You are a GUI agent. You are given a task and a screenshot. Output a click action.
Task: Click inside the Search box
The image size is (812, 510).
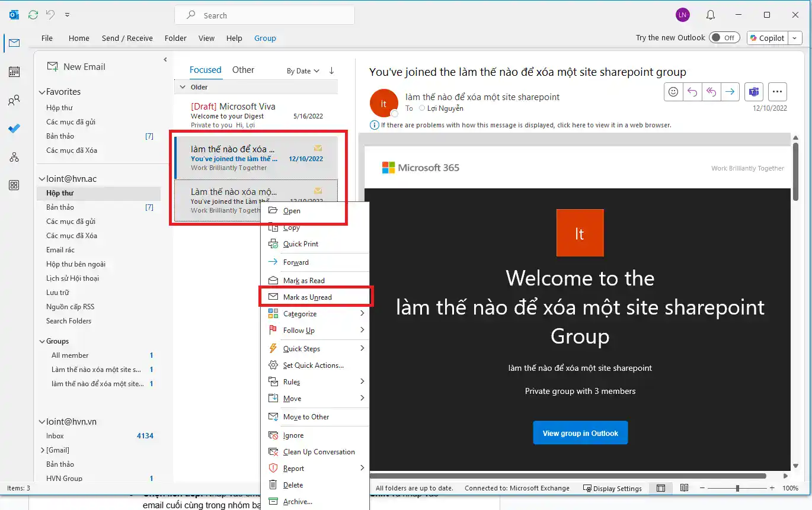pos(273,15)
